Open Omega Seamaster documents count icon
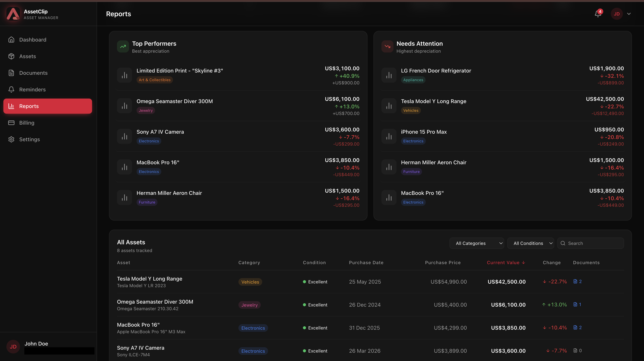 click(577, 305)
